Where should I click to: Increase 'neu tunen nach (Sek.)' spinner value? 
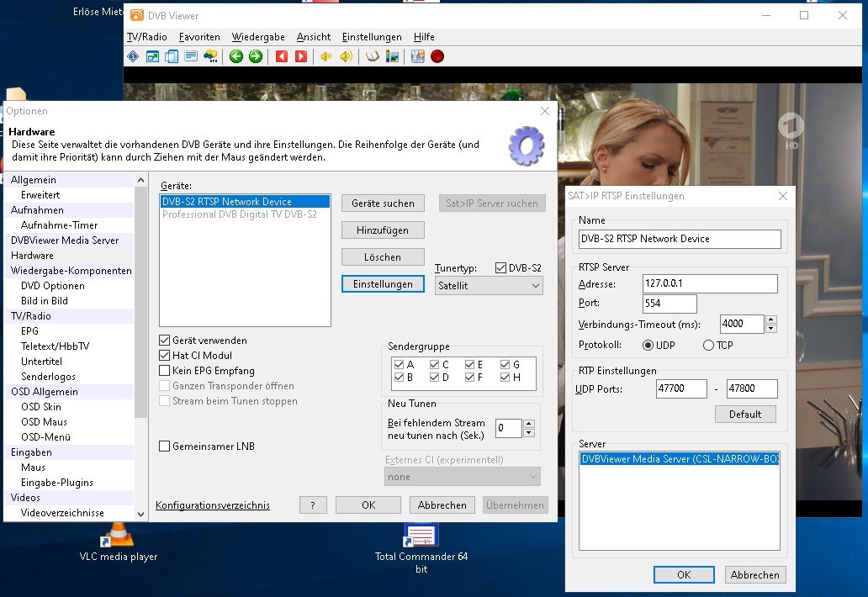(x=529, y=423)
